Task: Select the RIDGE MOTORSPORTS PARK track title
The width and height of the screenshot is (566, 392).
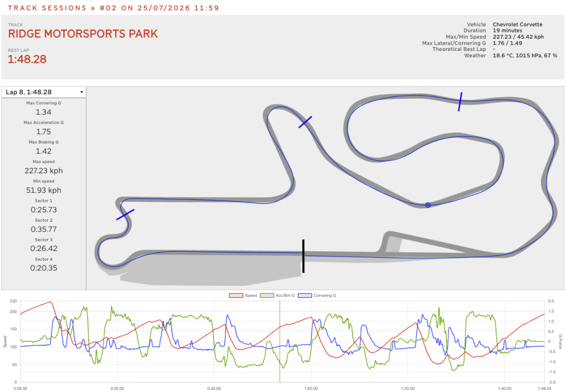Action: [83, 34]
